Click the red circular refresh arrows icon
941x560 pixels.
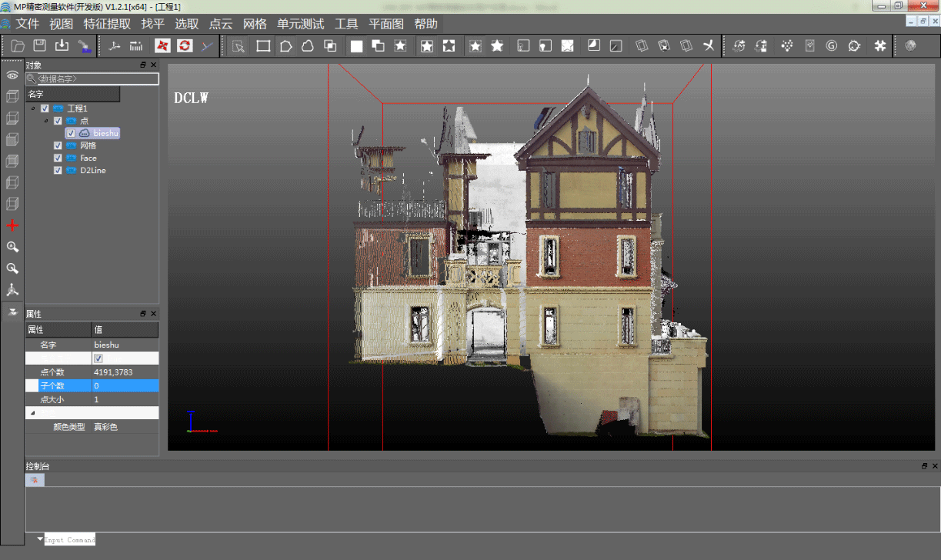(185, 46)
